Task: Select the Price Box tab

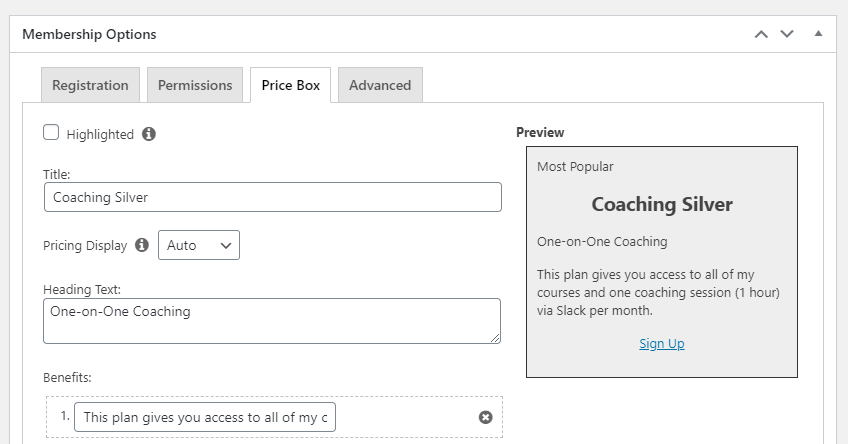Action: pos(291,85)
